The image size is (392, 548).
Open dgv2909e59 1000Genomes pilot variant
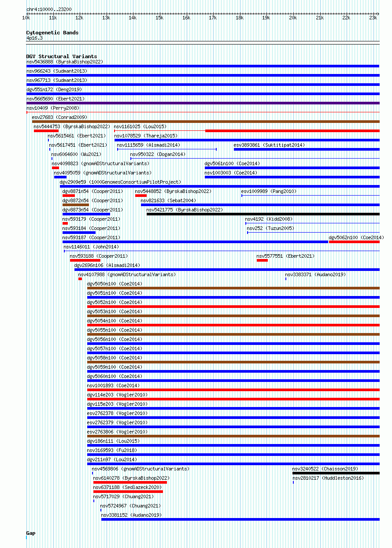tap(120, 182)
